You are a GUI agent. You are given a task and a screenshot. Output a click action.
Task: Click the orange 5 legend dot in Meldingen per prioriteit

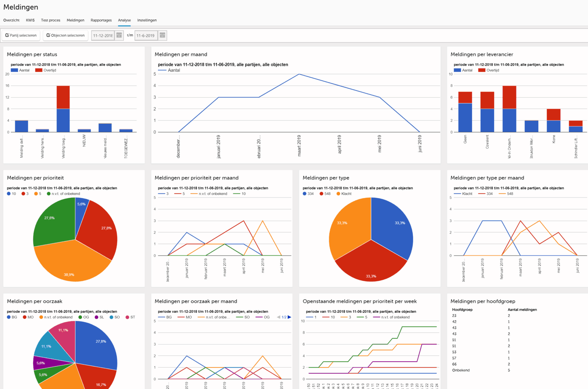[x=36, y=194]
